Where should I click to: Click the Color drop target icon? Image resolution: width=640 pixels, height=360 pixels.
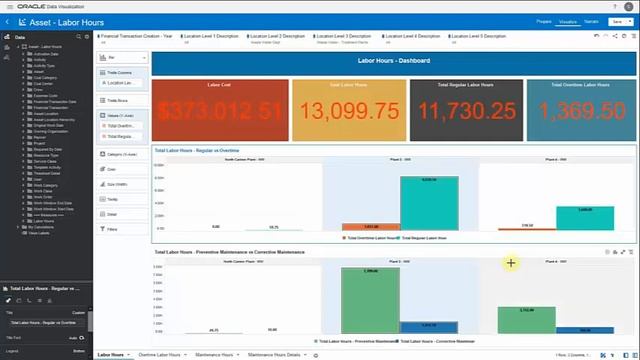(102, 169)
